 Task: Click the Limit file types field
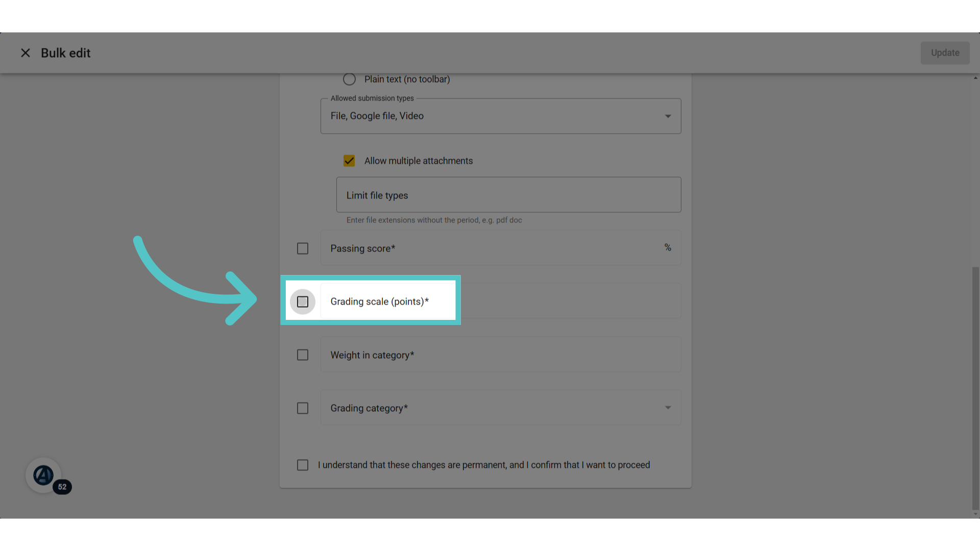(x=508, y=195)
